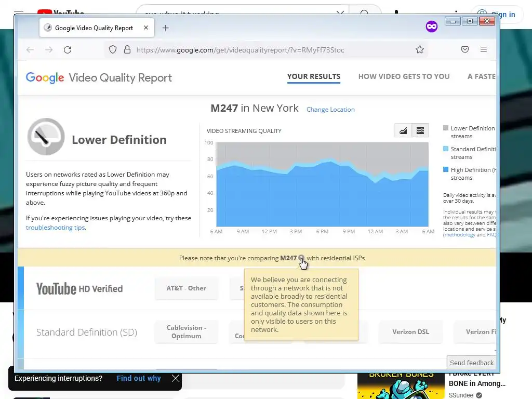
Task: Bookmark this page with the star icon
Action: (420, 49)
